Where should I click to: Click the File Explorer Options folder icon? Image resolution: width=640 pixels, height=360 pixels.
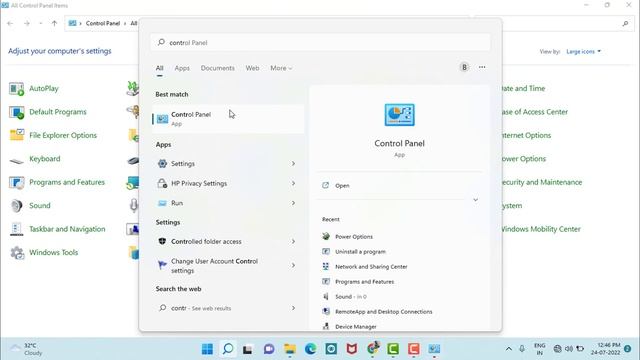[17, 135]
